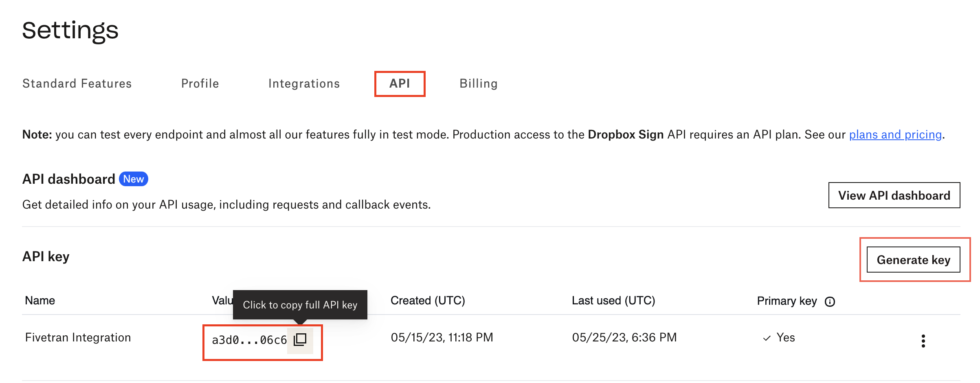The height and width of the screenshot is (383, 980).
Task: Follow the plans and pricing link
Action: [x=895, y=134]
